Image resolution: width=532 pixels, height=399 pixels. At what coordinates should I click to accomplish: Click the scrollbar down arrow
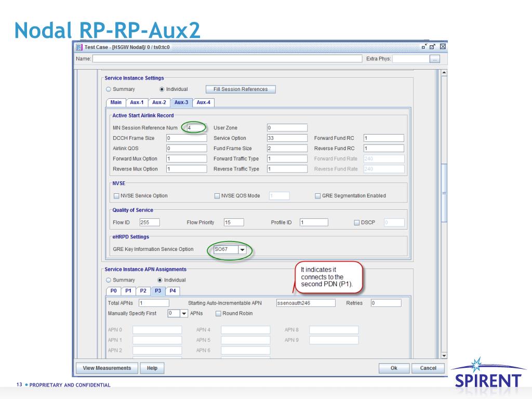(444, 355)
